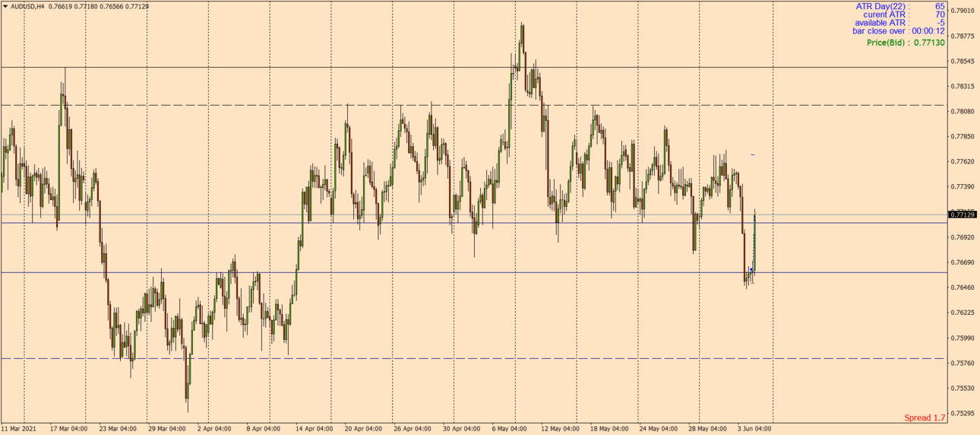Image resolution: width=980 pixels, height=435 pixels.
Task: Click the green Price(Bid) : 0.77130 label
Action: (906, 43)
